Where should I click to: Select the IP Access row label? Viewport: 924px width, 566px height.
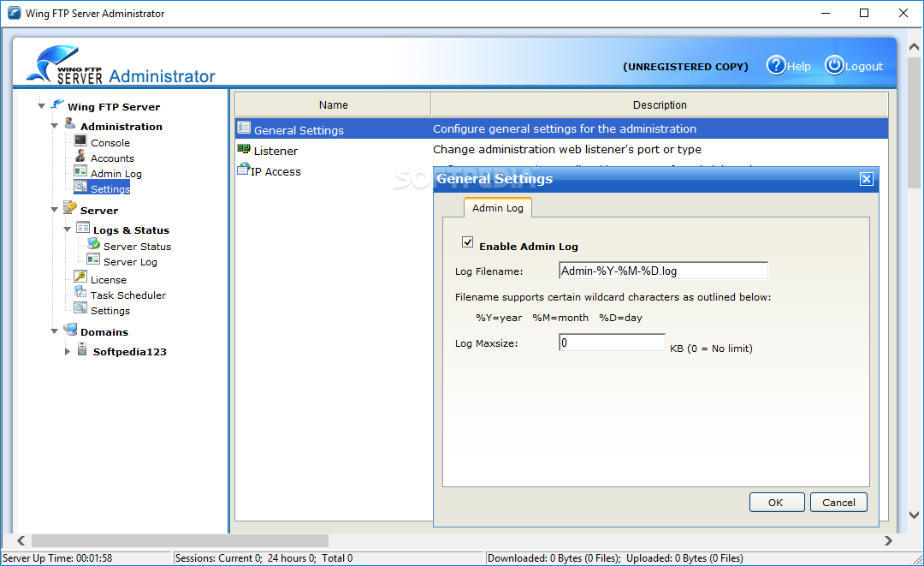(x=275, y=171)
